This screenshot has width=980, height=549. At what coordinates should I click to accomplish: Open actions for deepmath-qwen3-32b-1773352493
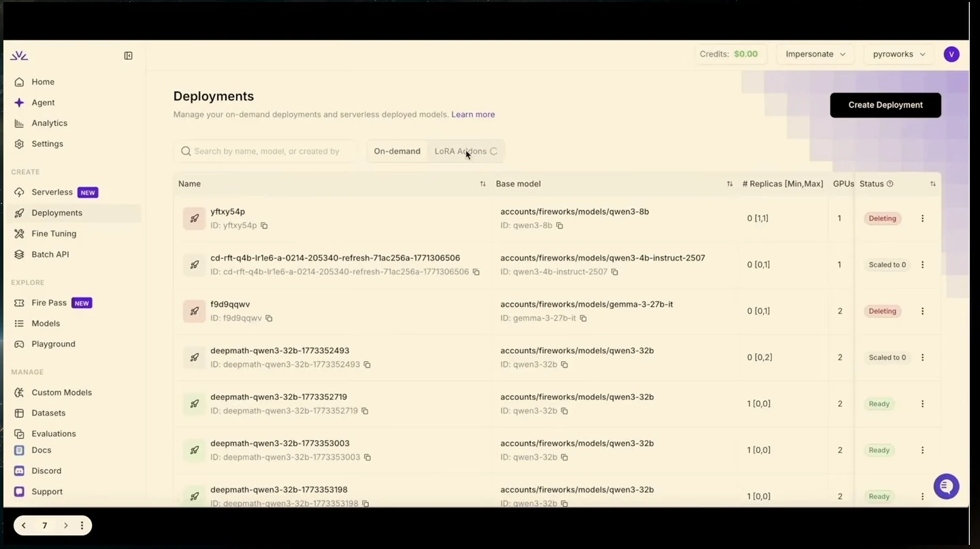coord(923,357)
